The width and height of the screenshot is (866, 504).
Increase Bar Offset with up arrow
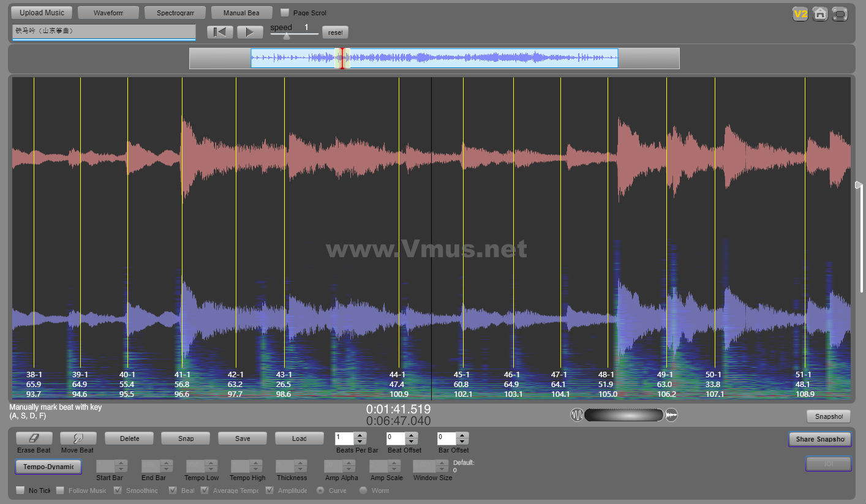[x=462, y=435]
